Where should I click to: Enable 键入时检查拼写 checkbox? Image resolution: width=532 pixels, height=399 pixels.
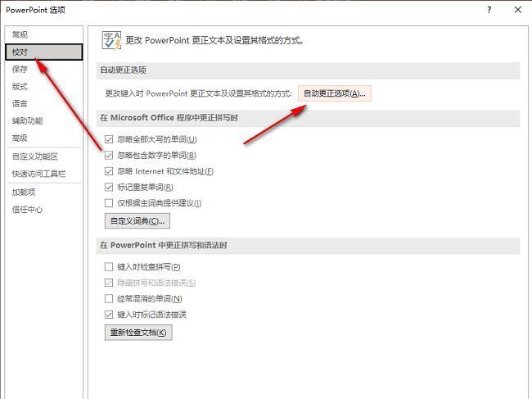(109, 267)
